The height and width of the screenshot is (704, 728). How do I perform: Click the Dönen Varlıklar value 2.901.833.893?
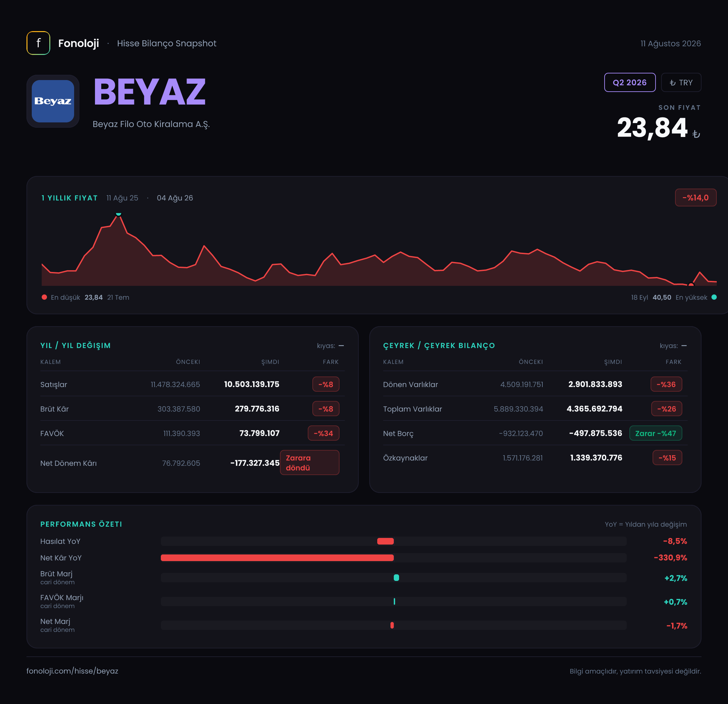coord(595,384)
